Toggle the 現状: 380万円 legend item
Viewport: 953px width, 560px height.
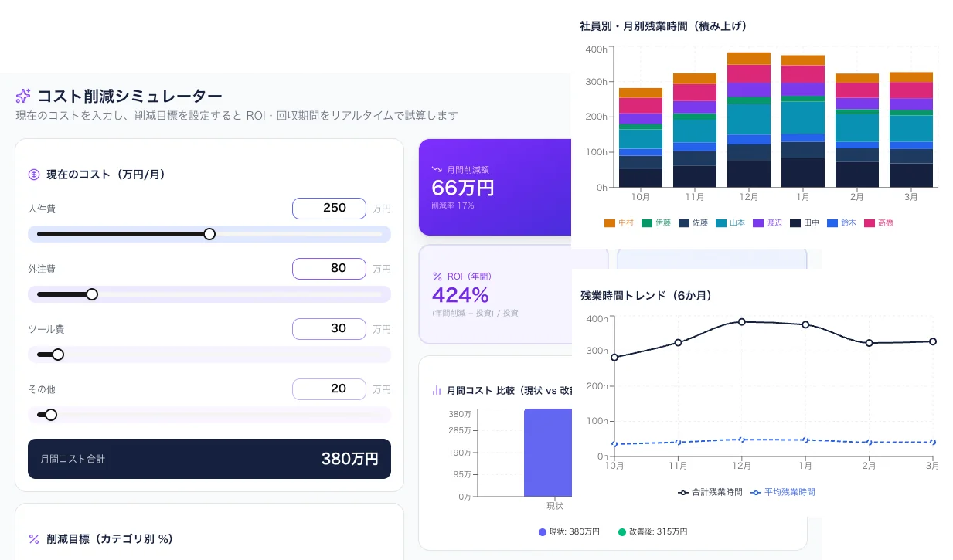[569, 532]
